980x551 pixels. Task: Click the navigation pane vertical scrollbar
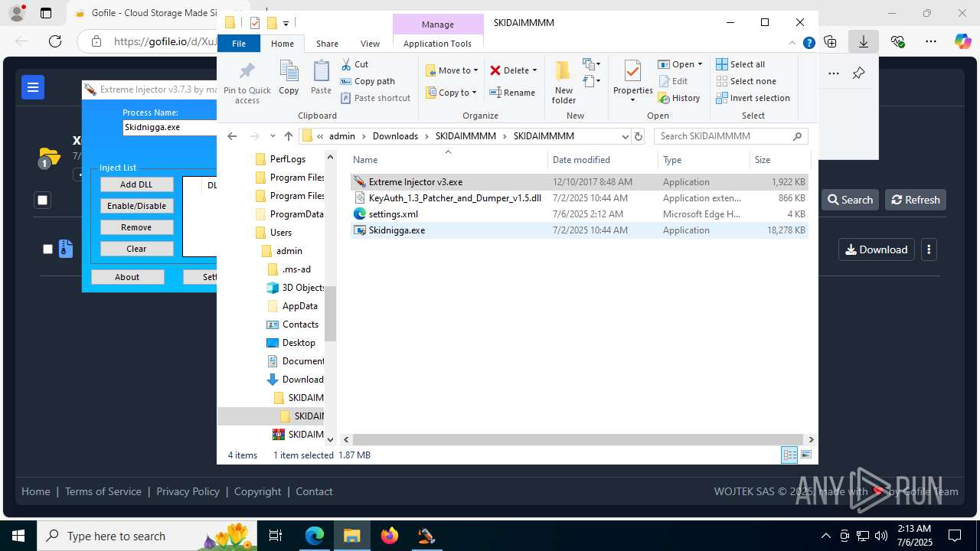331,312
